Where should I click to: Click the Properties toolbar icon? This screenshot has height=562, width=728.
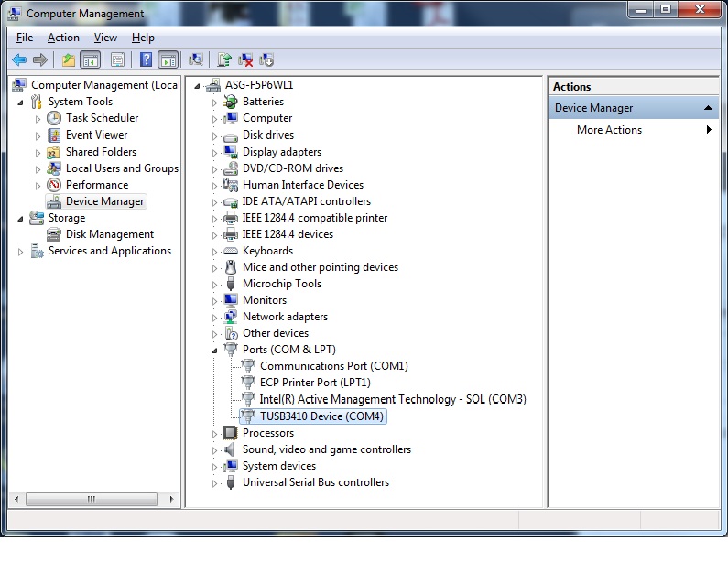coord(117,59)
